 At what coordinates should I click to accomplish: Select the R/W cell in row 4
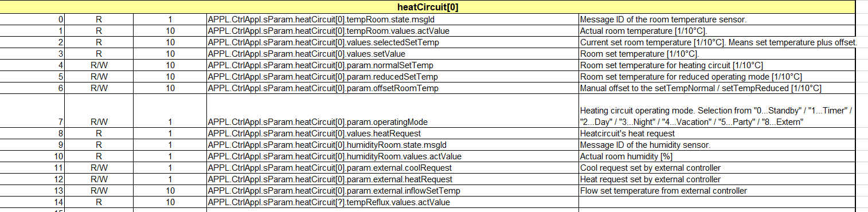(x=99, y=65)
